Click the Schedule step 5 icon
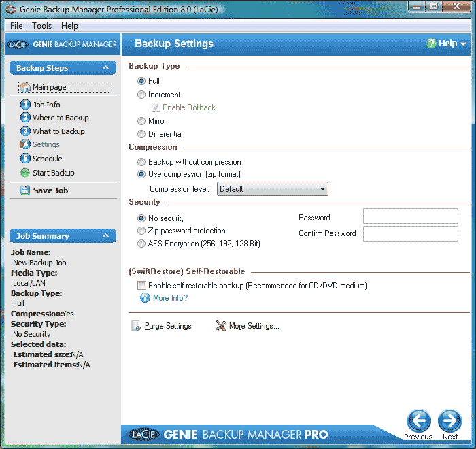Image resolution: width=476 pixels, height=449 pixels. [25, 159]
